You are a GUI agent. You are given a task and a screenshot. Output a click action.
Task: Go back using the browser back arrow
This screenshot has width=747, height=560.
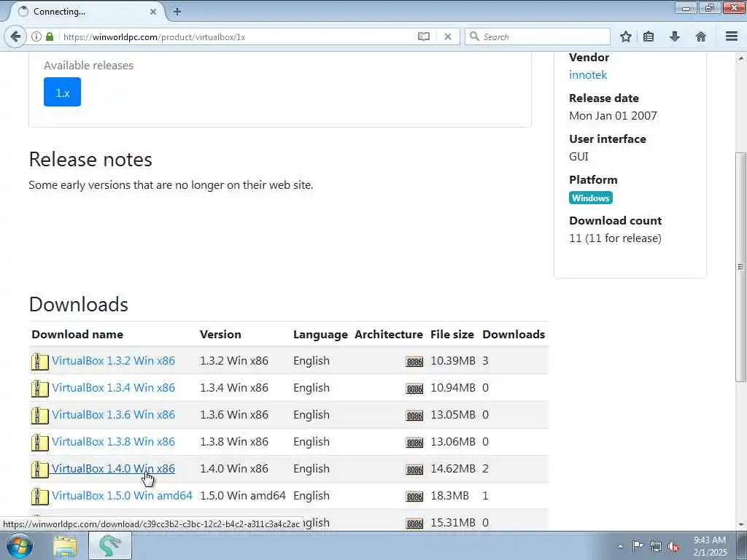coord(15,36)
